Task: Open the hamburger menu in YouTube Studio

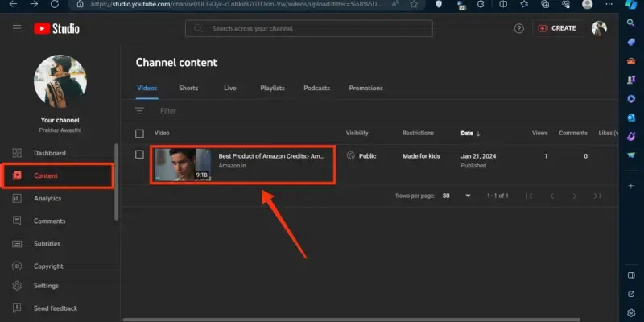Action: click(x=17, y=28)
